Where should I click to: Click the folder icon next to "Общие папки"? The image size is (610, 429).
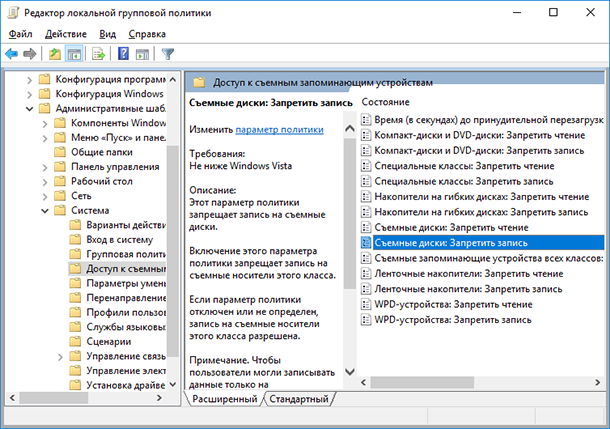pyautogui.click(x=60, y=152)
